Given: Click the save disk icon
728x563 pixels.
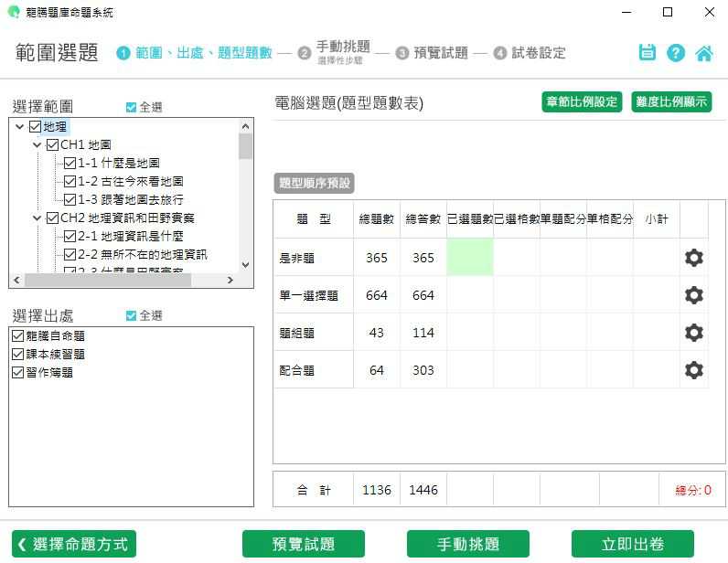Looking at the screenshot, I should click(647, 52).
